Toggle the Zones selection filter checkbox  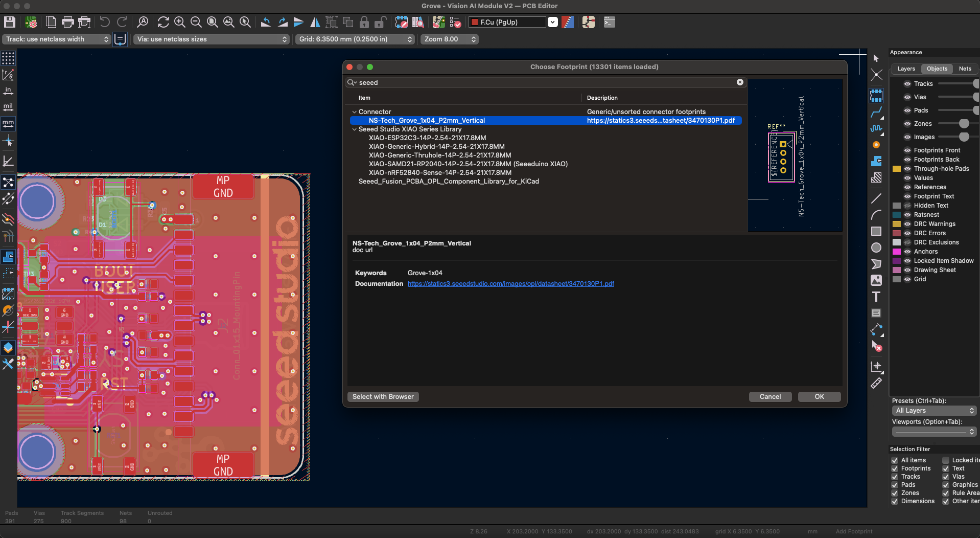point(895,493)
